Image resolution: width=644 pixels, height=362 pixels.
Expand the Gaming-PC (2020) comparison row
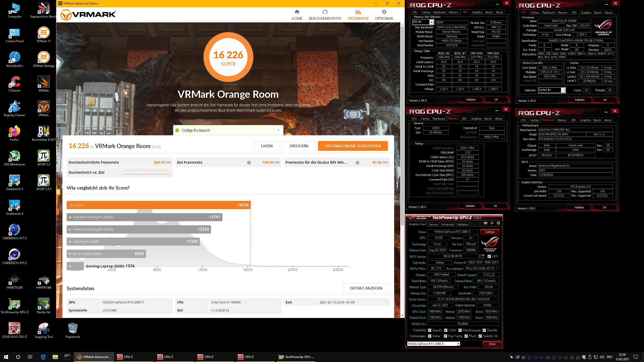[x=133, y=242]
